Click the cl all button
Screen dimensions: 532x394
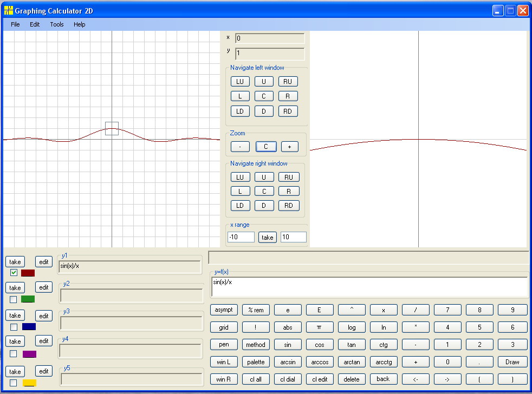click(256, 379)
